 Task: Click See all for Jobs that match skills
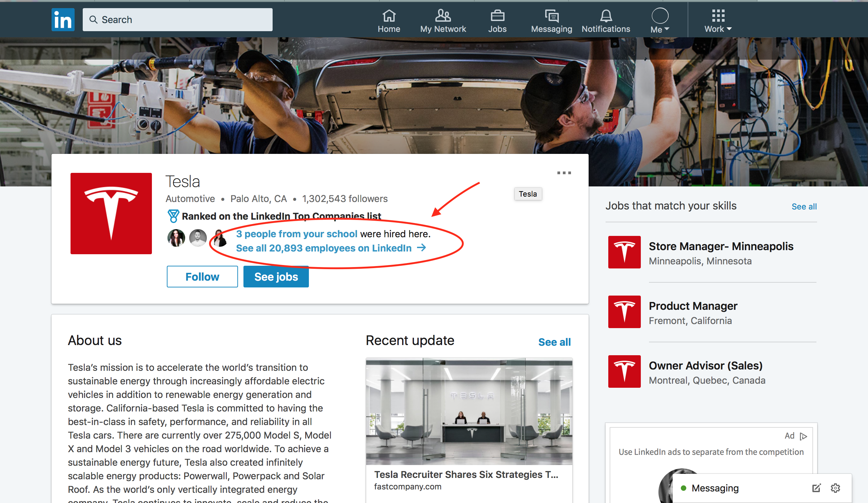[x=804, y=206]
